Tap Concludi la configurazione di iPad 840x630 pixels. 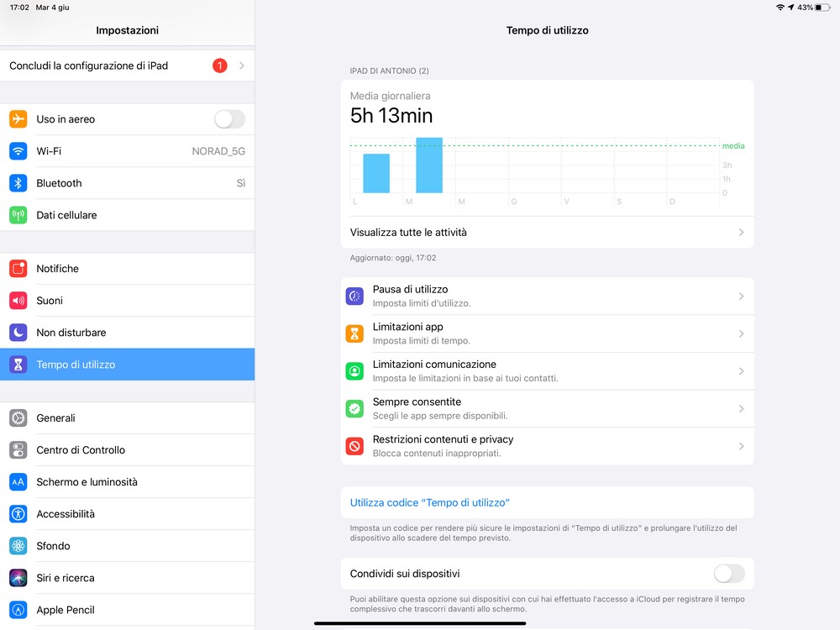click(x=127, y=66)
